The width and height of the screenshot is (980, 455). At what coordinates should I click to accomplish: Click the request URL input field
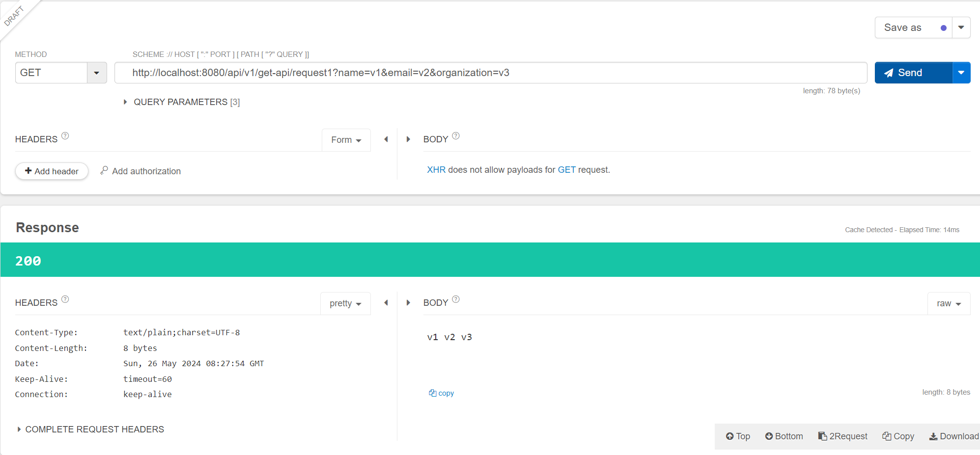(491, 73)
